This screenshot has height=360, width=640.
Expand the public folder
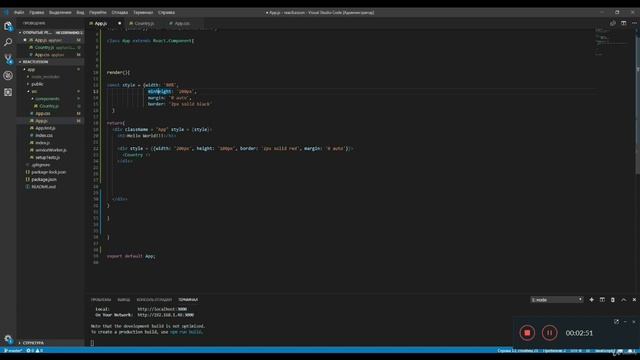(x=50, y=84)
